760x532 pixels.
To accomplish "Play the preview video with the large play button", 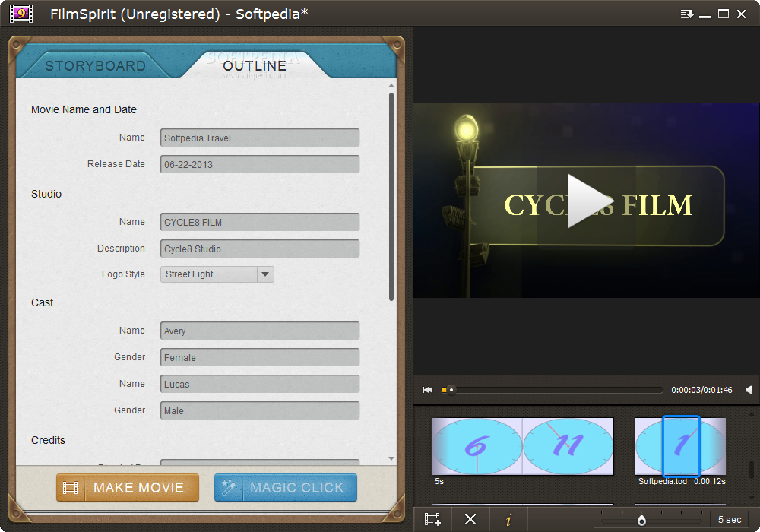I will click(590, 201).
